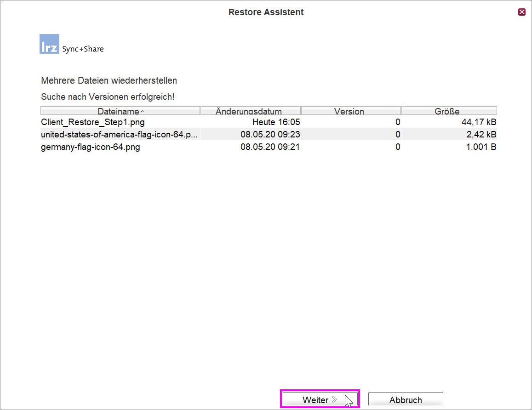Screen dimensions: 532x410
Task: Click the LRZ Sync+Share logo
Action: click(71, 45)
